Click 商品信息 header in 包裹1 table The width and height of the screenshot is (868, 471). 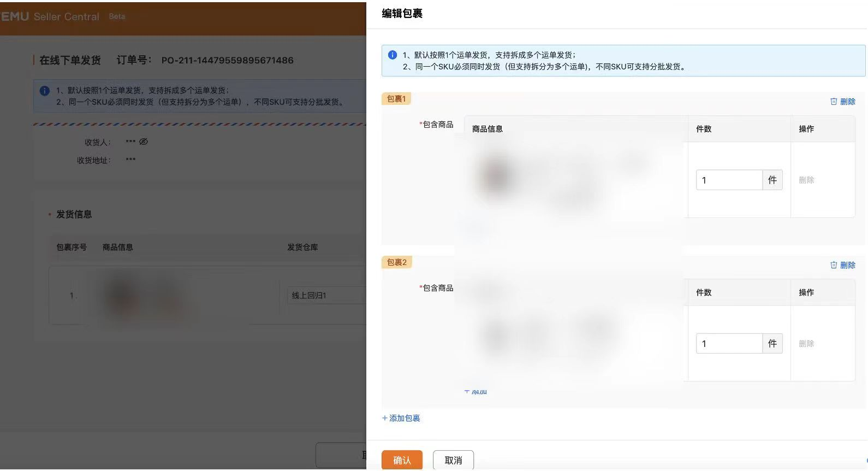pyautogui.click(x=487, y=129)
